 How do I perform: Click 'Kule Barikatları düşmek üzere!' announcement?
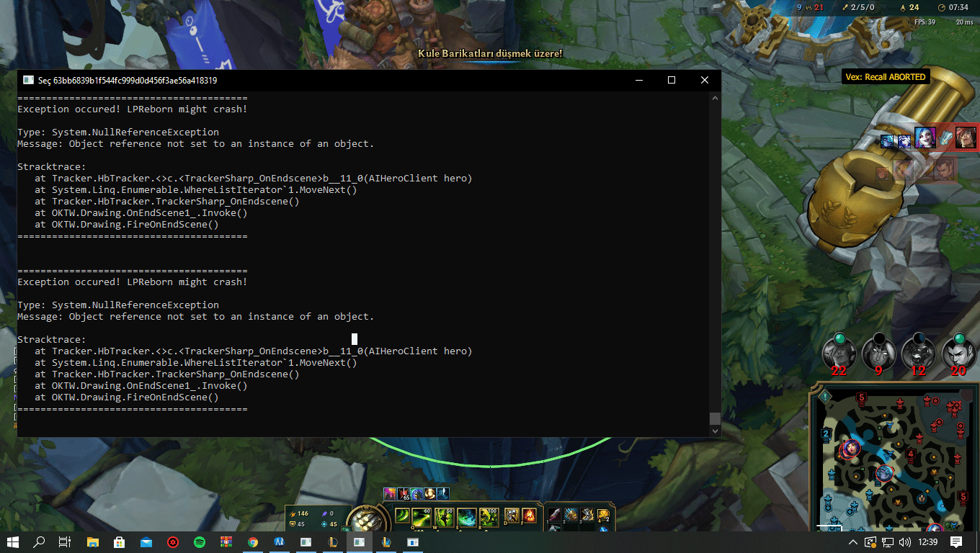pos(490,53)
